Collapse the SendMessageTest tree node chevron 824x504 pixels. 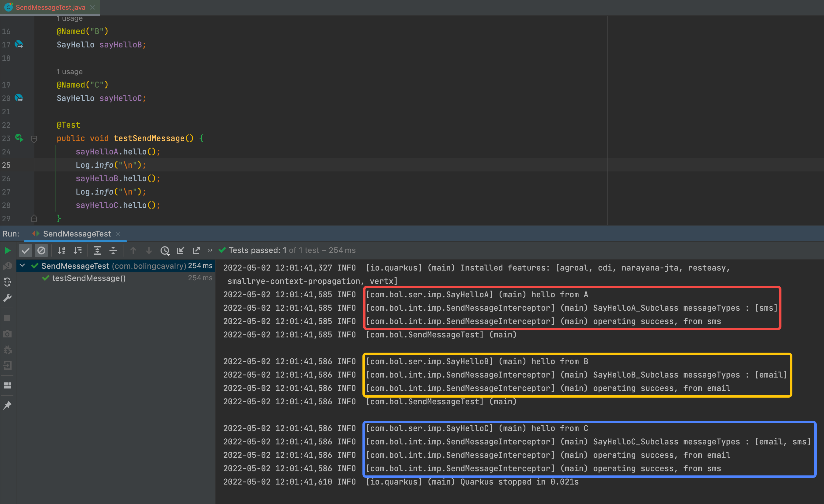[x=23, y=266]
